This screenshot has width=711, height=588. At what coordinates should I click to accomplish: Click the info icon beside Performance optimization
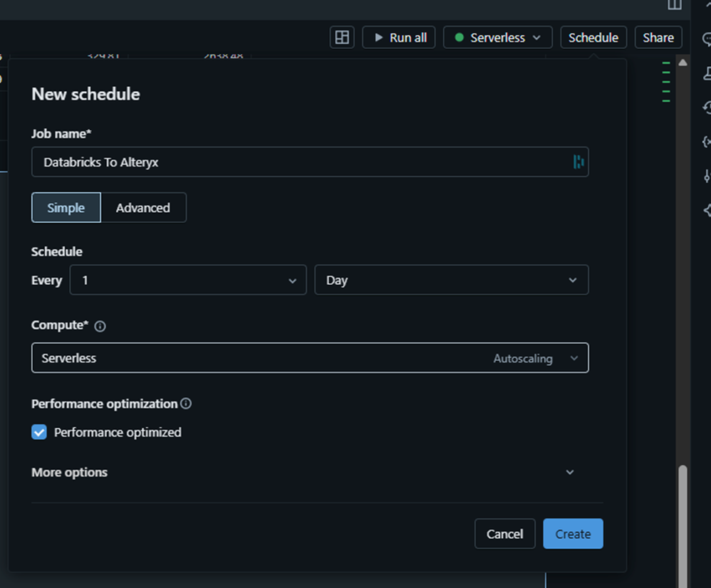[186, 403]
